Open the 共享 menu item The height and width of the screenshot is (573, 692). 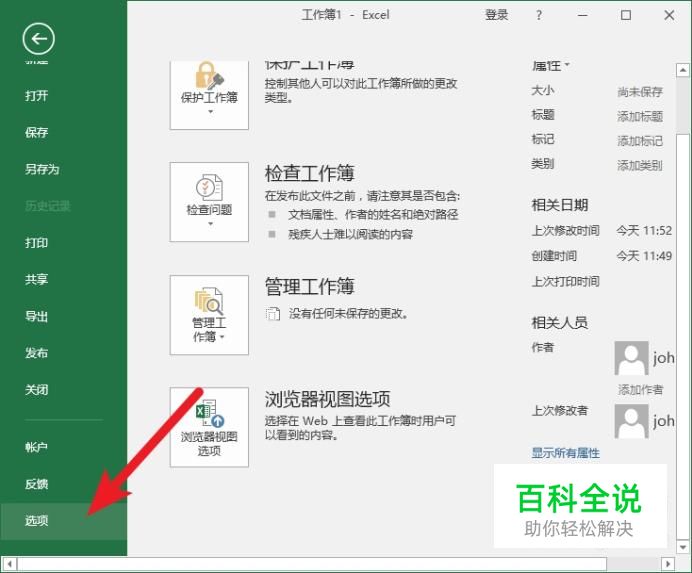point(37,279)
